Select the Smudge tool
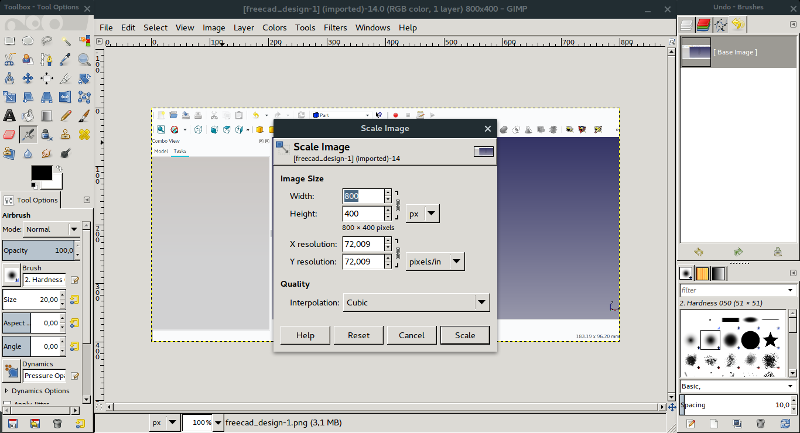 pos(46,153)
